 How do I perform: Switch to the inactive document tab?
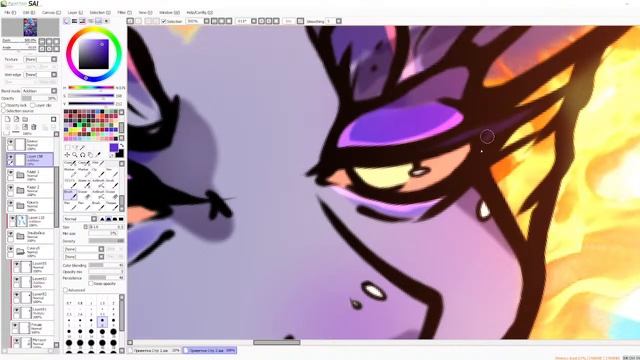click(155, 351)
